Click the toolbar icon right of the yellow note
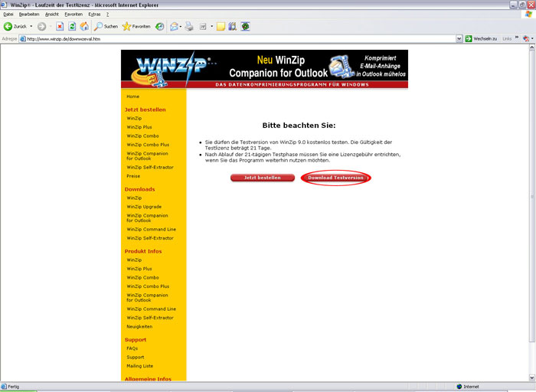 click(233, 26)
